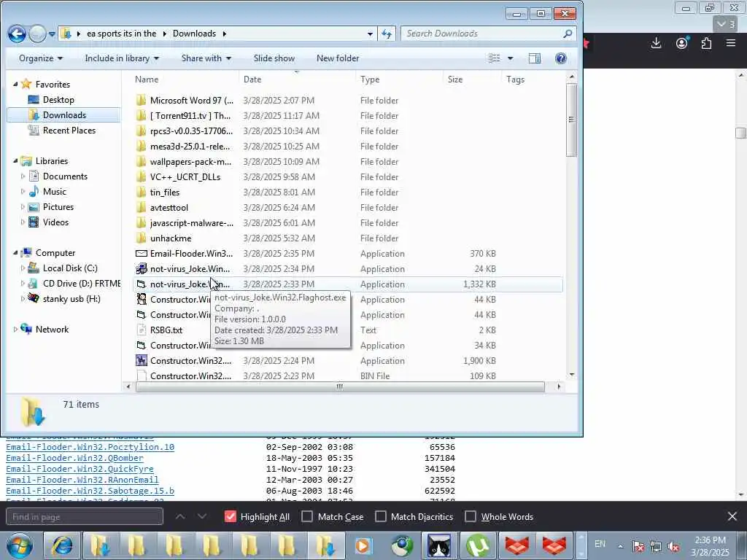Sort files by Date column
This screenshot has width=747, height=560.
(x=298, y=79)
